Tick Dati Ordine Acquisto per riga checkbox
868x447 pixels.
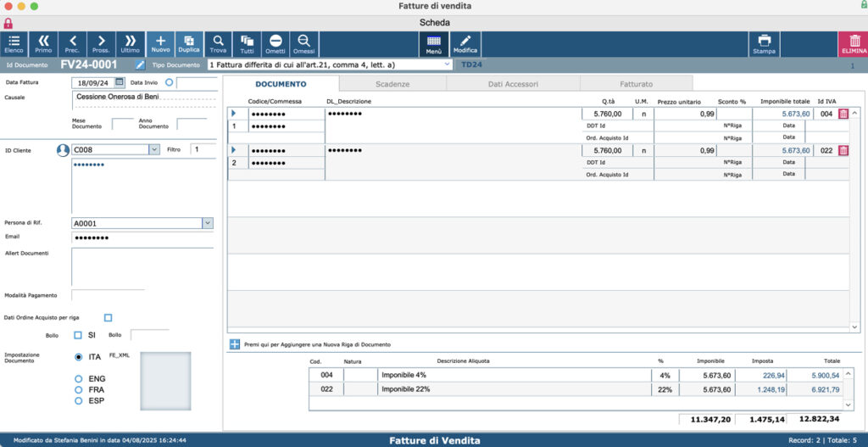point(108,317)
